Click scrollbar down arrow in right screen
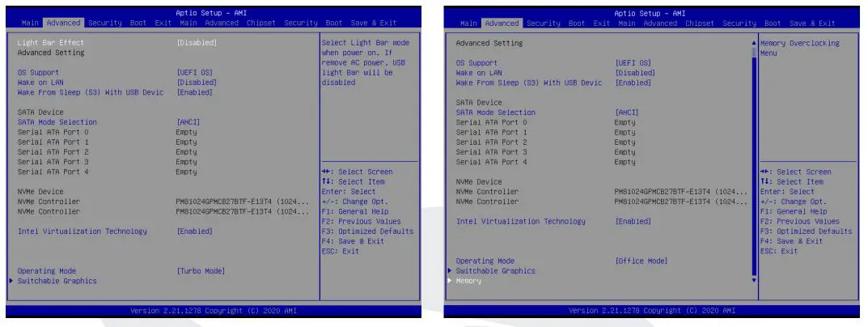Screen dimensions: 868x327 coord(753,281)
